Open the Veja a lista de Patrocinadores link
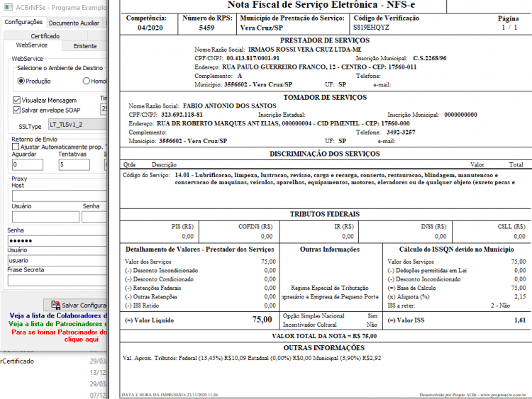The width and height of the screenshot is (532, 399). 57,324
